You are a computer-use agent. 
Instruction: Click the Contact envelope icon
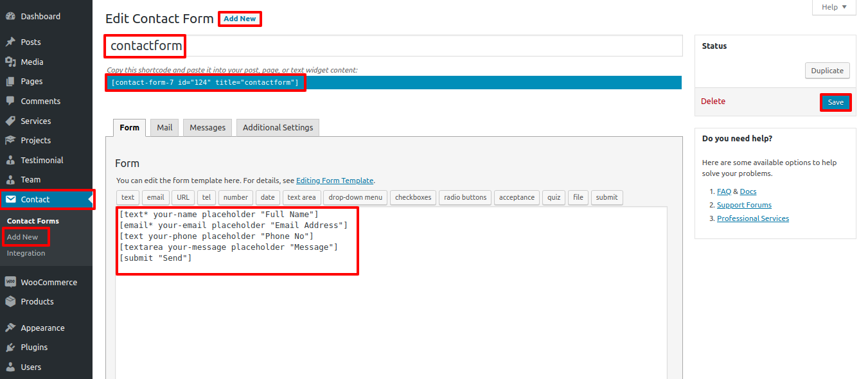coord(10,200)
